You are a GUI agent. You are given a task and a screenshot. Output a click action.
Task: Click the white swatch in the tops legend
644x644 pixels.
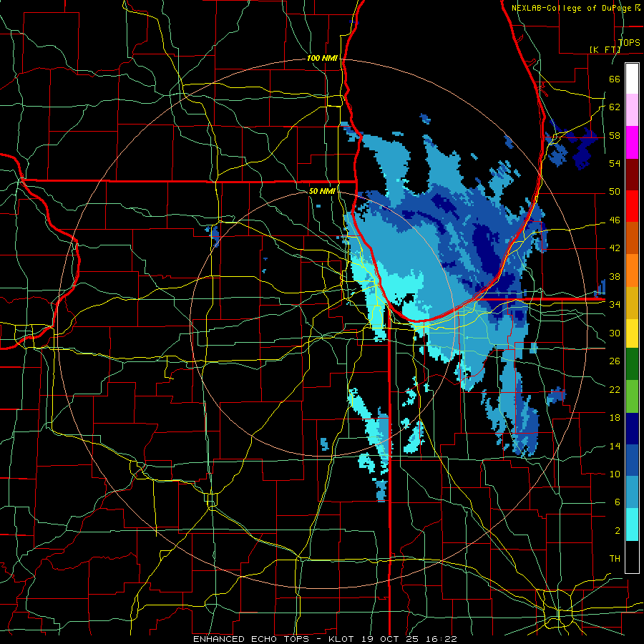coord(632,79)
